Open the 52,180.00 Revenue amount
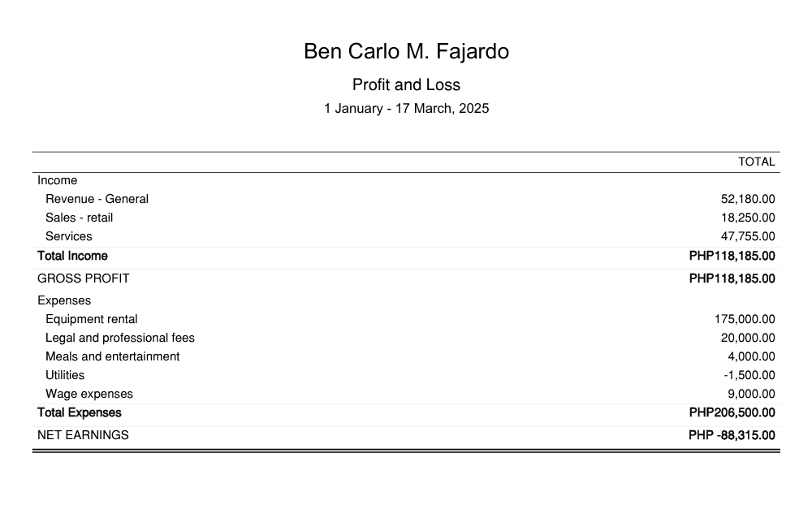Viewport: 812px width, 522px height. point(748,199)
